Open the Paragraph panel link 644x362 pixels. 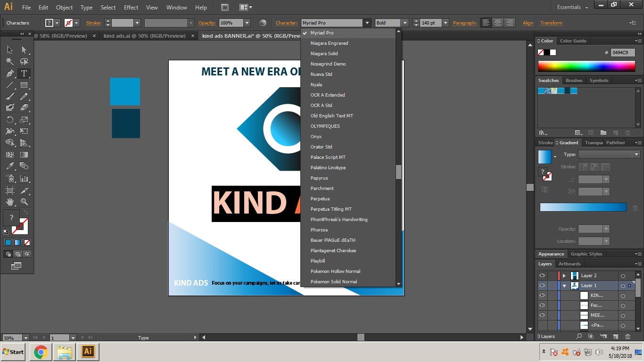pyautogui.click(x=465, y=23)
